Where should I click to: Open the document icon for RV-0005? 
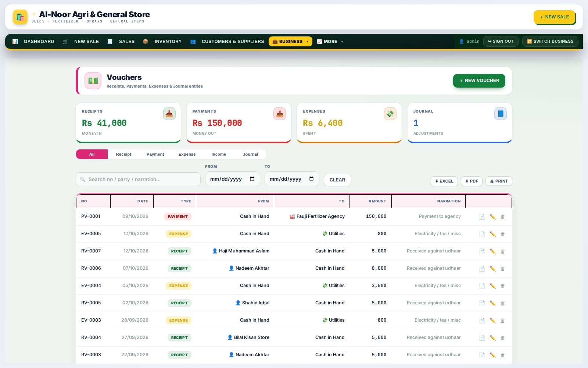pos(482,303)
